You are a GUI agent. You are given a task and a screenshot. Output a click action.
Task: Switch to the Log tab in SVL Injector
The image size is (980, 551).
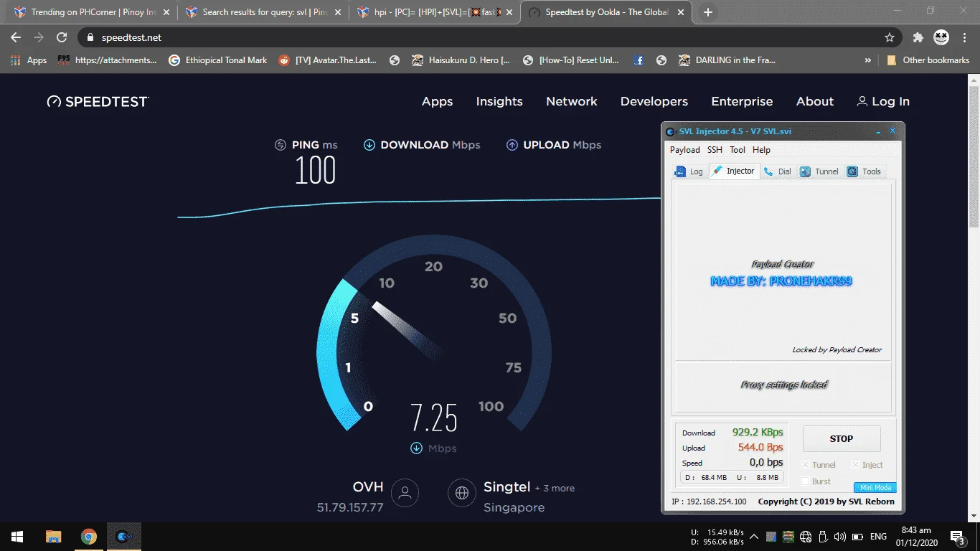coord(689,171)
